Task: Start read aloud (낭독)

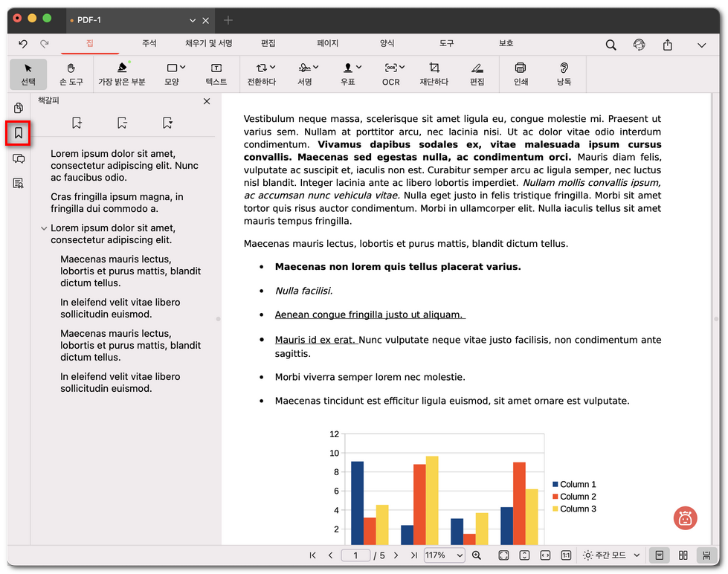Action: (x=564, y=74)
